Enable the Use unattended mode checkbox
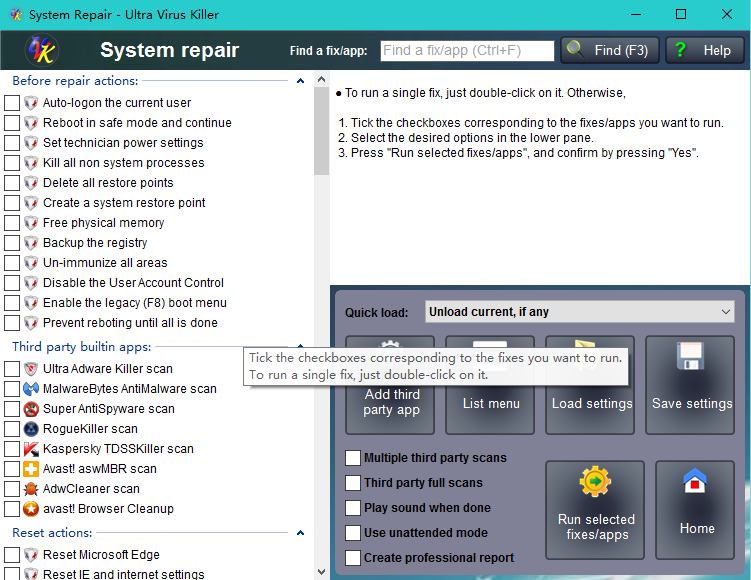Image resolution: width=751 pixels, height=580 pixels. pos(353,533)
